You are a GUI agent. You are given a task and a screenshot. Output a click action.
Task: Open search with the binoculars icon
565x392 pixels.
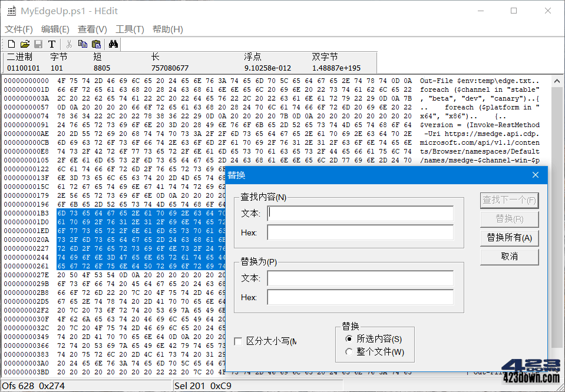(x=113, y=44)
